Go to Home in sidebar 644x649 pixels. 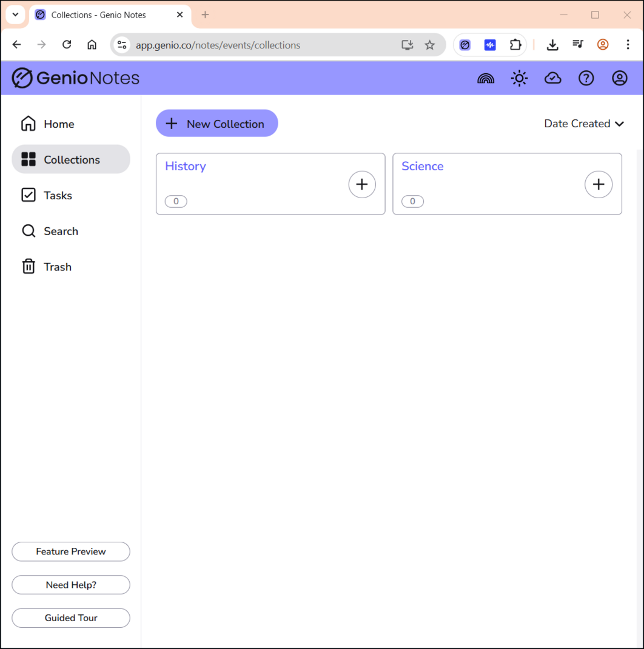[59, 124]
